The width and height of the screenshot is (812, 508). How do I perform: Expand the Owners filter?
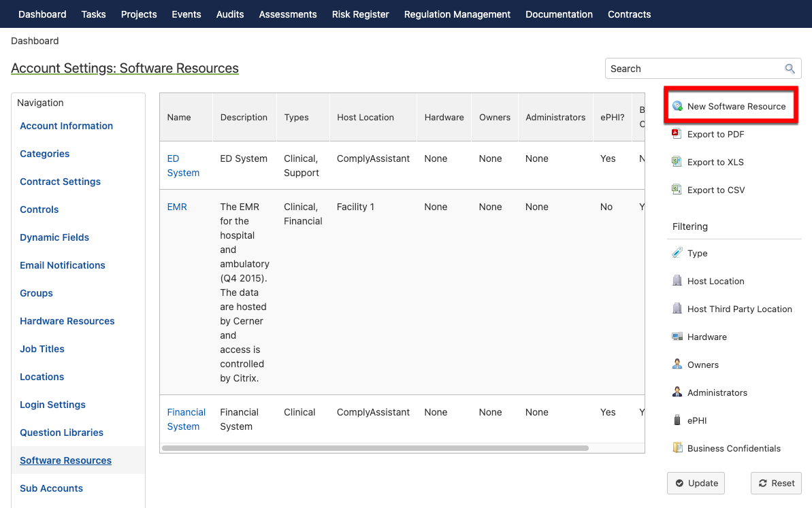[702, 365]
